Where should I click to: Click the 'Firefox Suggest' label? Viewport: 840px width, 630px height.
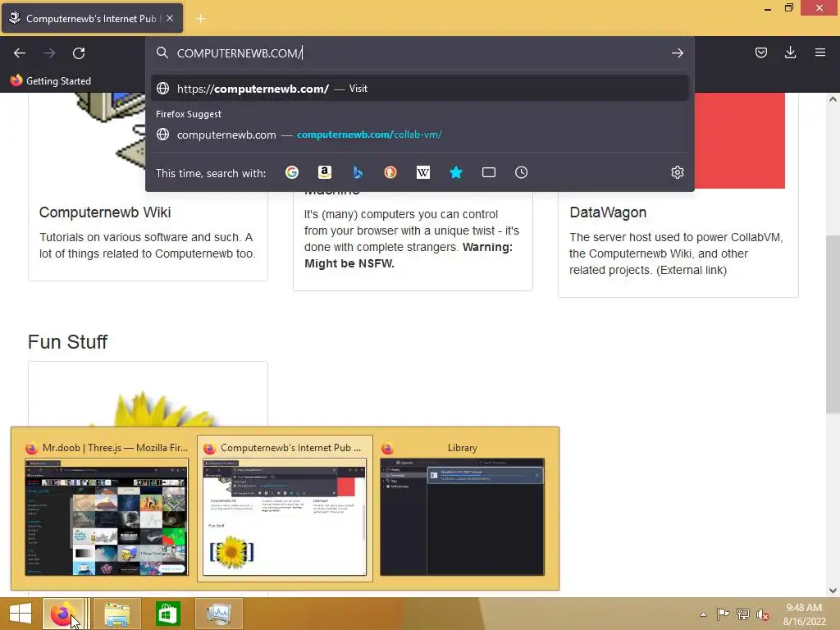tap(189, 114)
